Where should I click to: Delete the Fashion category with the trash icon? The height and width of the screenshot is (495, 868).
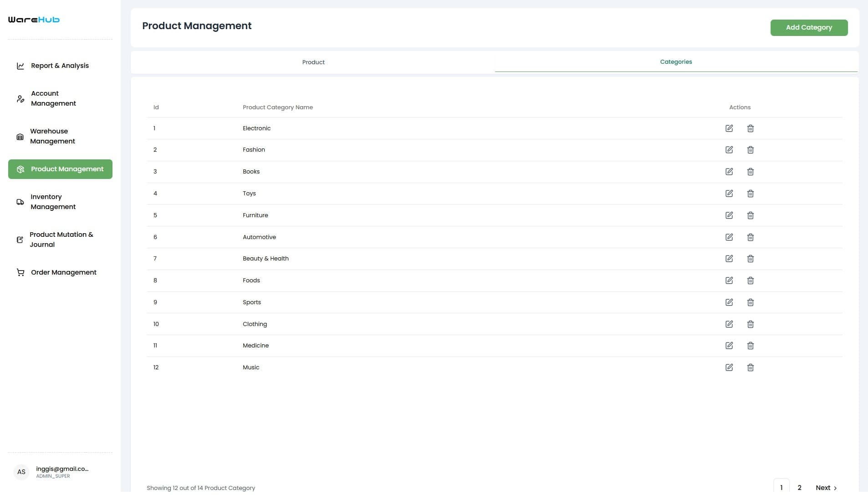pyautogui.click(x=750, y=150)
